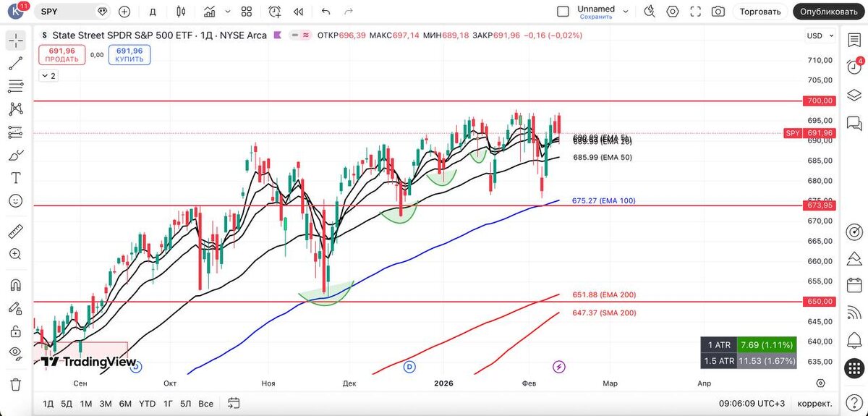Image resolution: width=868 pixels, height=416 pixels.
Task: Open quick search in the top bar
Action: pyautogui.click(x=649, y=12)
